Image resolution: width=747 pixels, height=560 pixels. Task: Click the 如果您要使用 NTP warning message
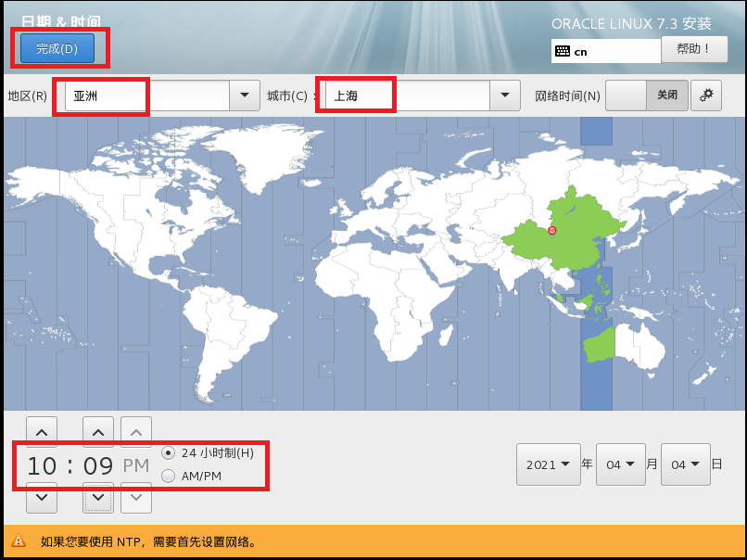tap(149, 541)
